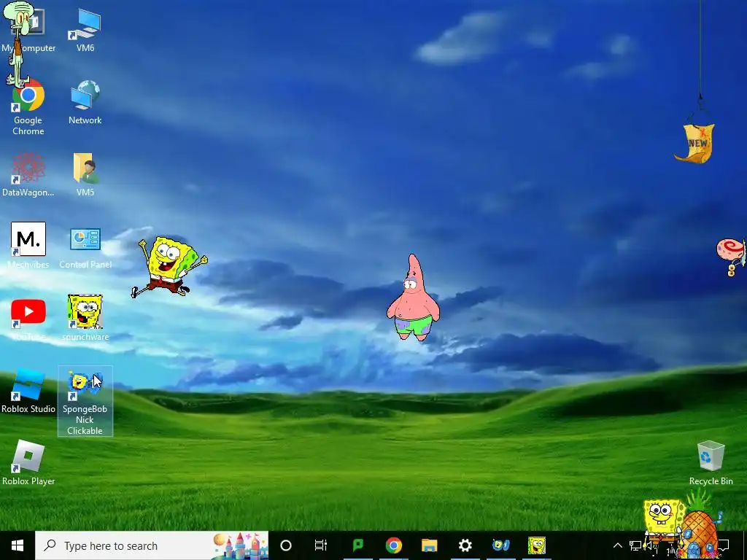
Task: Switch to Chrome in taskbar
Action: coord(393,545)
